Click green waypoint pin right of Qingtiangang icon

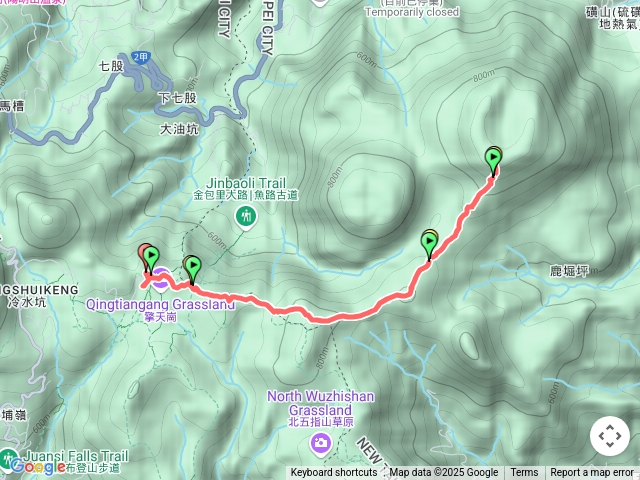(x=192, y=269)
